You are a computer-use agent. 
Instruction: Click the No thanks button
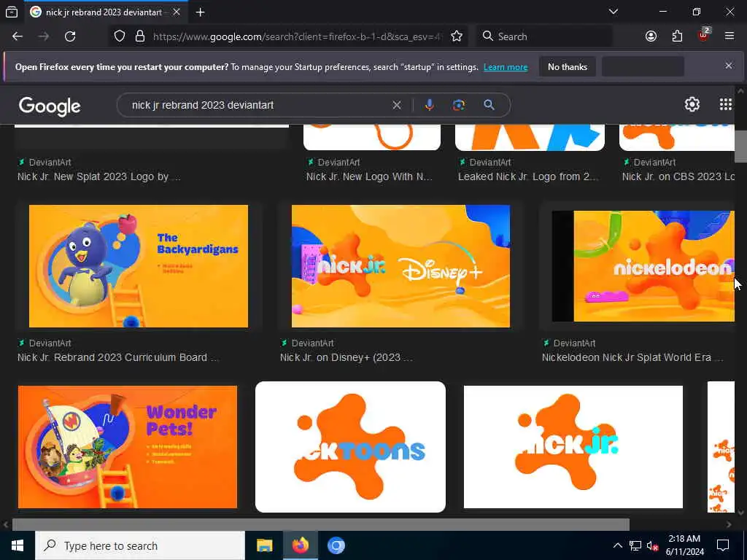568,67
